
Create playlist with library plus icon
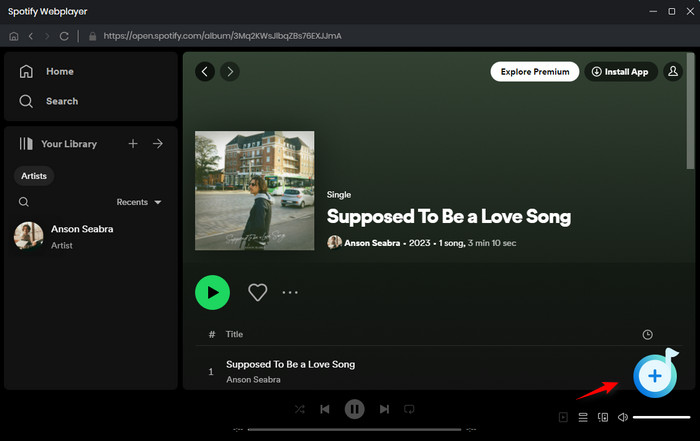(133, 144)
